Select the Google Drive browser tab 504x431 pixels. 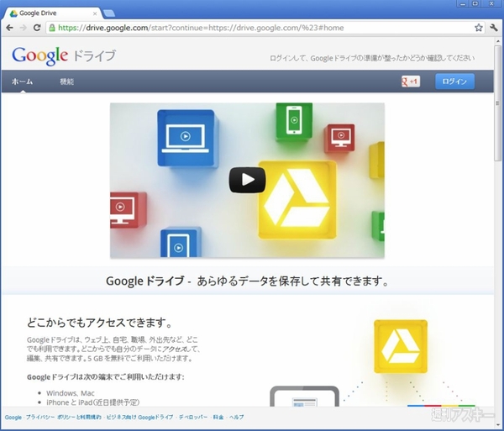(x=53, y=13)
